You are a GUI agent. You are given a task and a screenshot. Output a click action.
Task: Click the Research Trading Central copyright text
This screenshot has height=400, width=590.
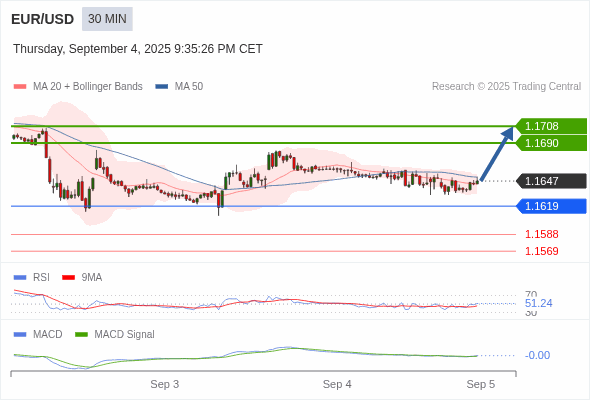tap(506, 87)
